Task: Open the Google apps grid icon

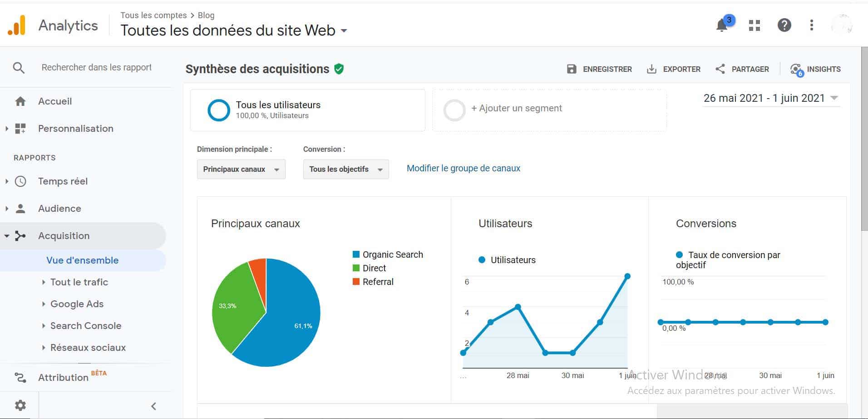Action: tap(755, 25)
